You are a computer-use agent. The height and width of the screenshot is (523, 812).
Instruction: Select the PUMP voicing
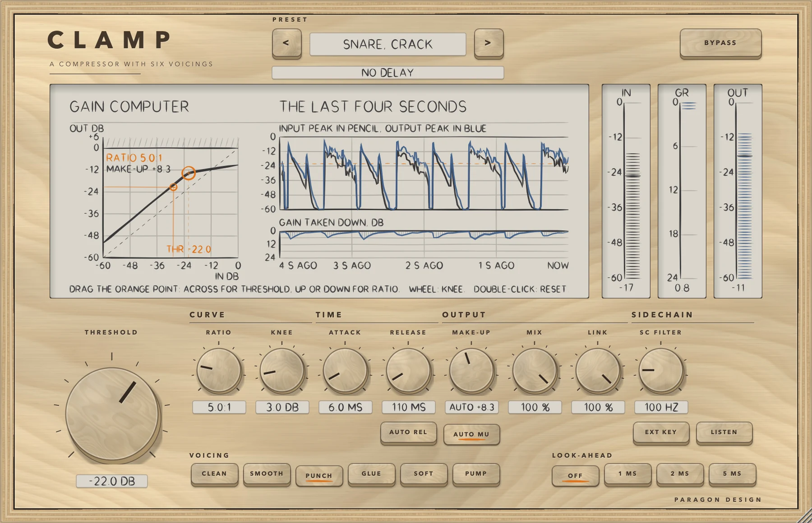[476, 474]
